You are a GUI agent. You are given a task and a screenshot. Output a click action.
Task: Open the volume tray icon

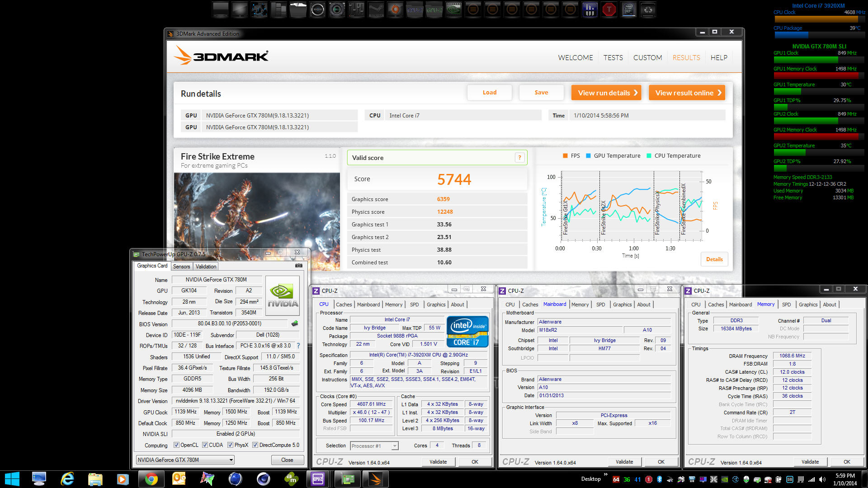[x=822, y=479]
